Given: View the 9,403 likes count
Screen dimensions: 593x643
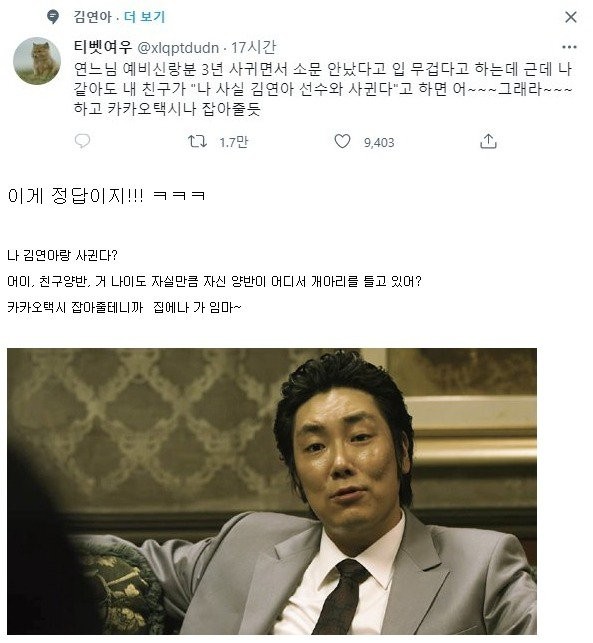Looking at the screenshot, I should pyautogui.click(x=379, y=143).
